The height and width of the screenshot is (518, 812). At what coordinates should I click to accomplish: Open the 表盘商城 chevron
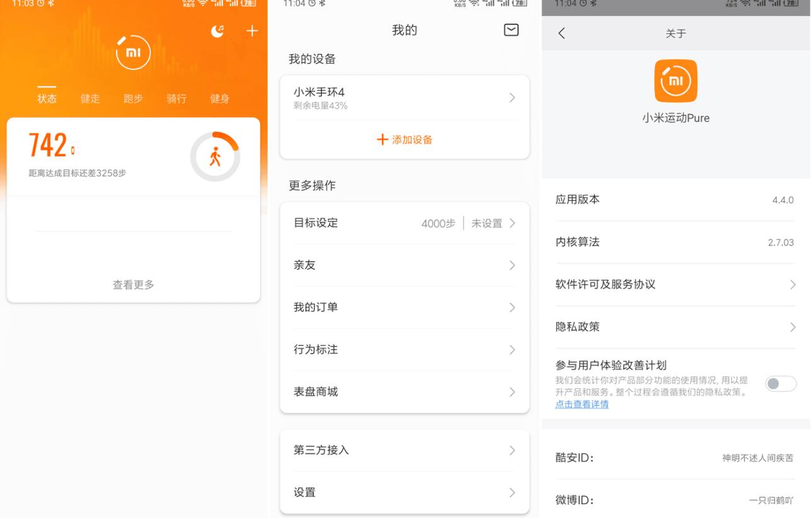(512, 392)
